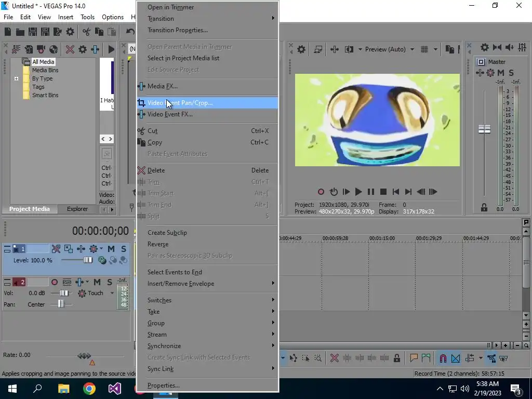The height and width of the screenshot is (399, 532).
Task: Open the Switches submenu
Action: click(x=208, y=300)
